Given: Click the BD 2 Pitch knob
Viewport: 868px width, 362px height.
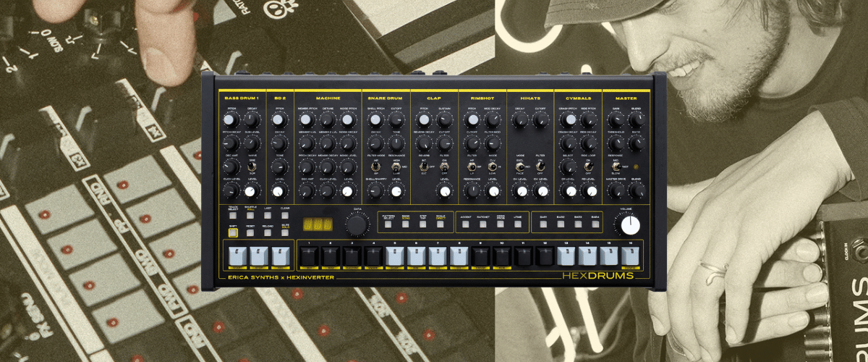Looking at the screenshot, I should [280, 119].
